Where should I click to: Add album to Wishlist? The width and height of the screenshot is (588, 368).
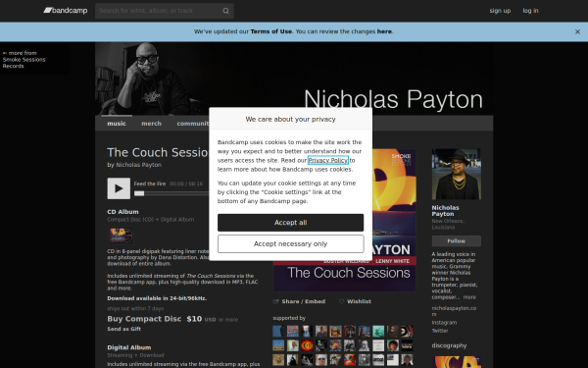355,301
